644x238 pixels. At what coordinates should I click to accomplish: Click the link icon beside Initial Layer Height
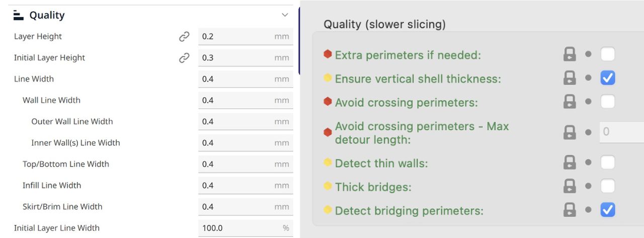pos(184,58)
